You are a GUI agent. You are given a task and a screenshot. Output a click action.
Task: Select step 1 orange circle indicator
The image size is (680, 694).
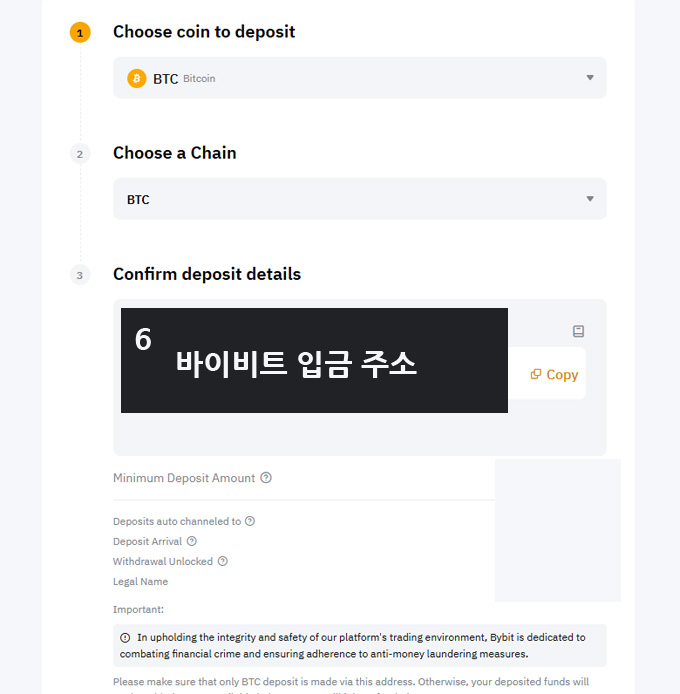[x=80, y=33]
